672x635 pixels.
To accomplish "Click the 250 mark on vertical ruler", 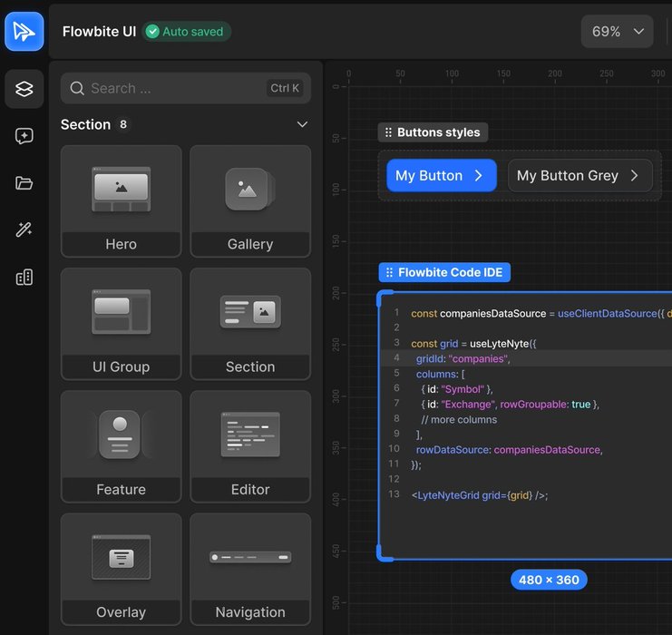I will coord(336,345).
